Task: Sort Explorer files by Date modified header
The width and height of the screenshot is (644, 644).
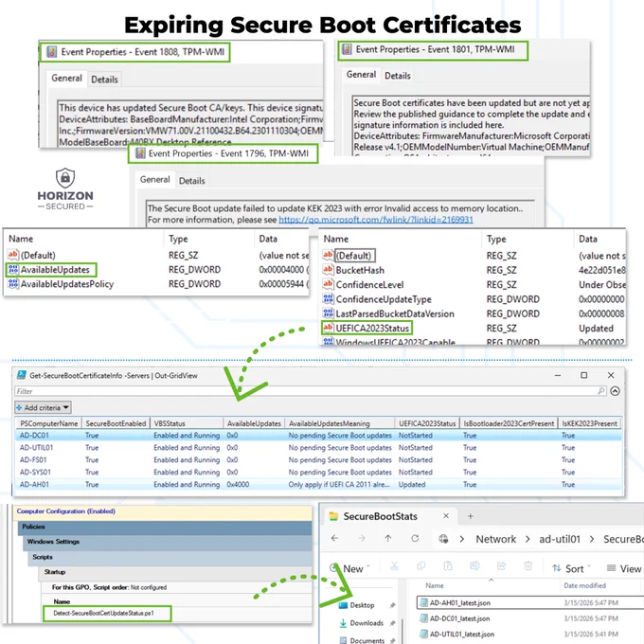Action: [584, 585]
